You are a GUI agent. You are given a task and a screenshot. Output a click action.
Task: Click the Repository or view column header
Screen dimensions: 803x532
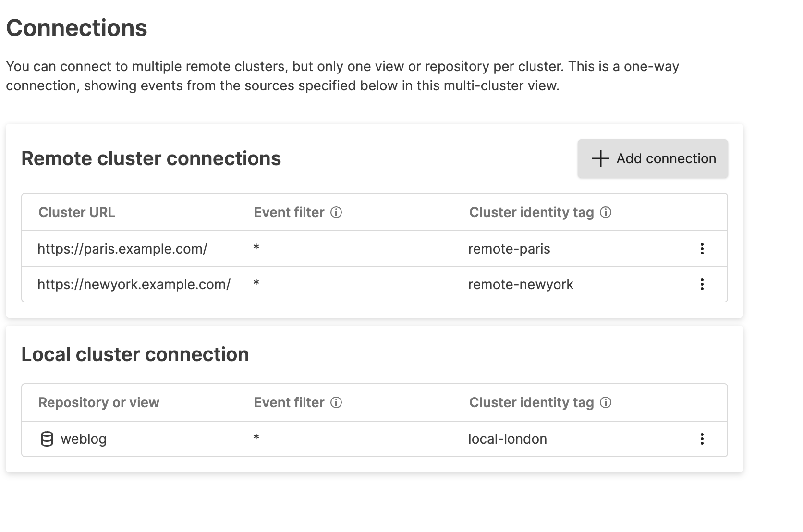[99, 402]
